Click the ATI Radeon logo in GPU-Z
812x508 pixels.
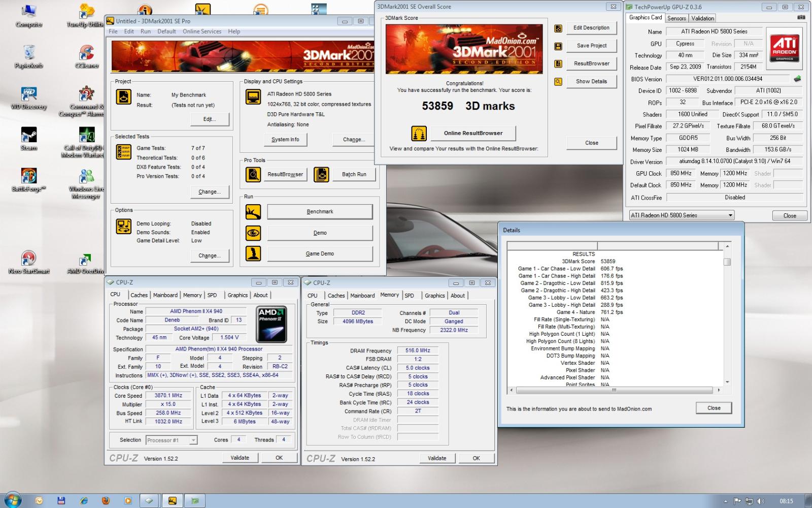pos(784,48)
